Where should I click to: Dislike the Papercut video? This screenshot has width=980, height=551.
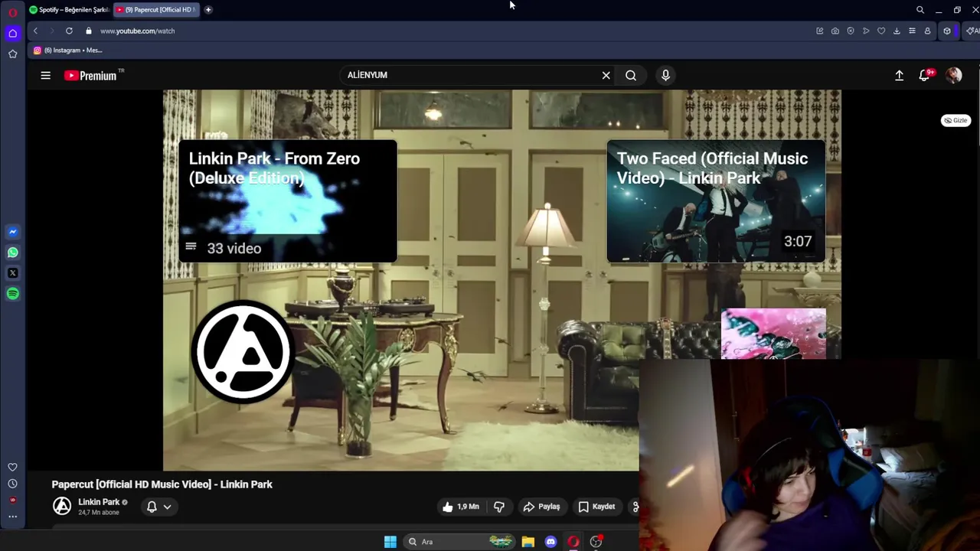(x=499, y=507)
